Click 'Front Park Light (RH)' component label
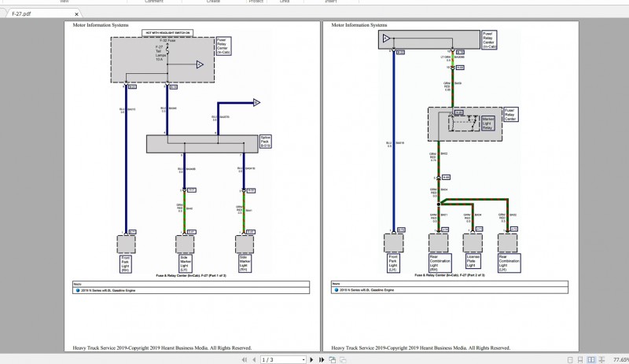This screenshot has width=629, height=364. (x=126, y=264)
